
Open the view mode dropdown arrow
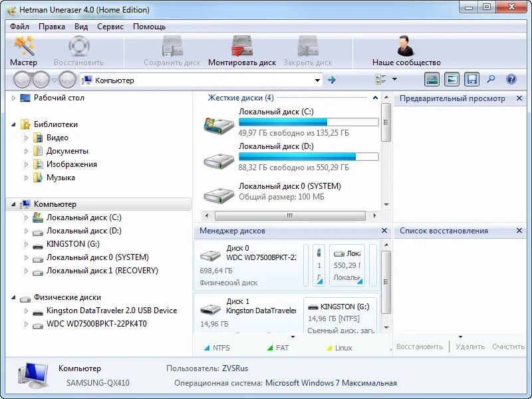click(394, 79)
